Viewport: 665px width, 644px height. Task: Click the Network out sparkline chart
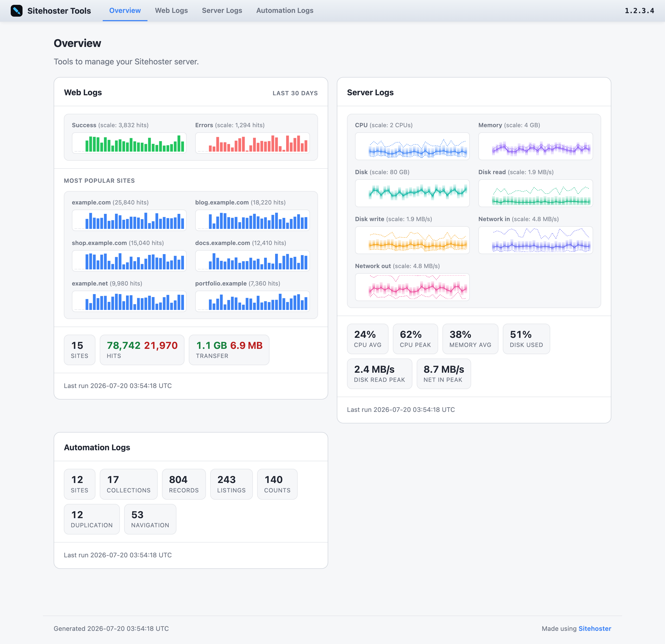click(412, 287)
